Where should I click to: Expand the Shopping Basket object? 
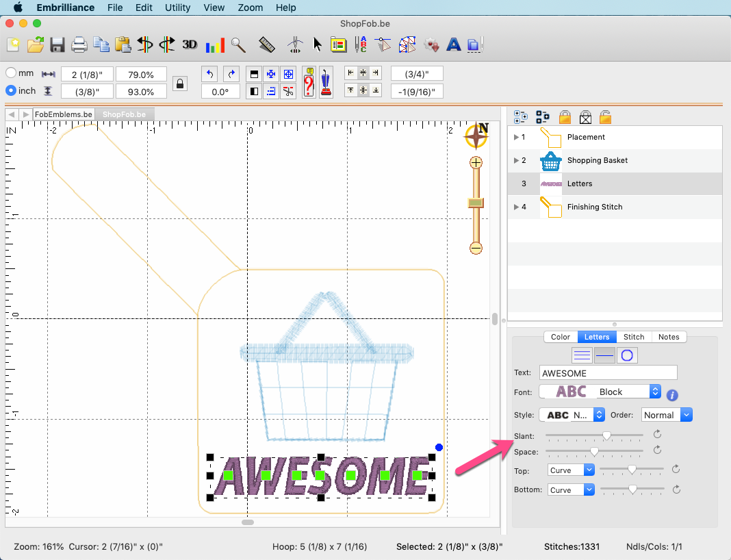point(517,161)
